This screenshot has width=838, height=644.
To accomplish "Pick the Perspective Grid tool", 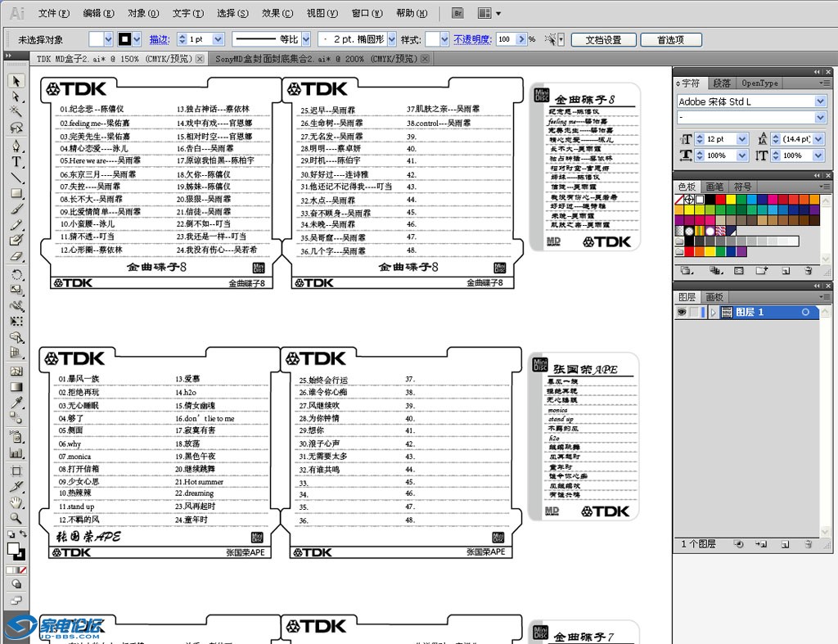I will [16, 353].
